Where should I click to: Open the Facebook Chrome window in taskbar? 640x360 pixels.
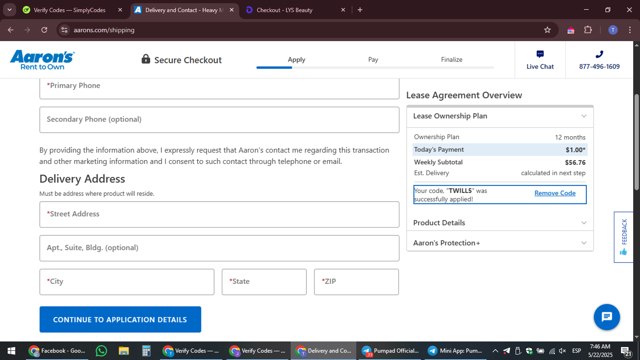(57, 351)
